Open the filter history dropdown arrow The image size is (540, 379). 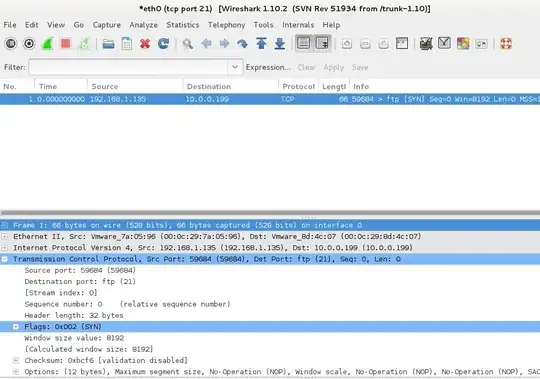pyautogui.click(x=235, y=67)
